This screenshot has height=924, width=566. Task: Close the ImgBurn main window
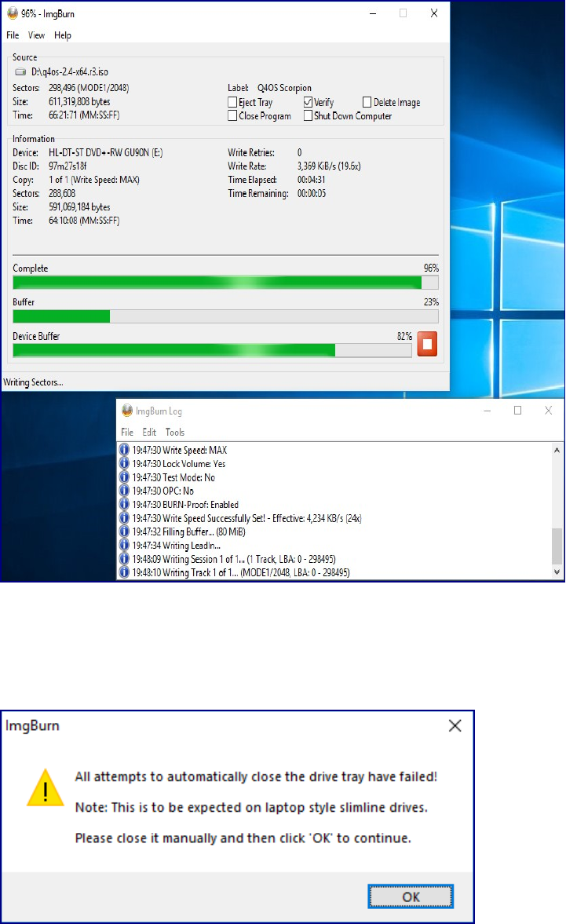[434, 13]
